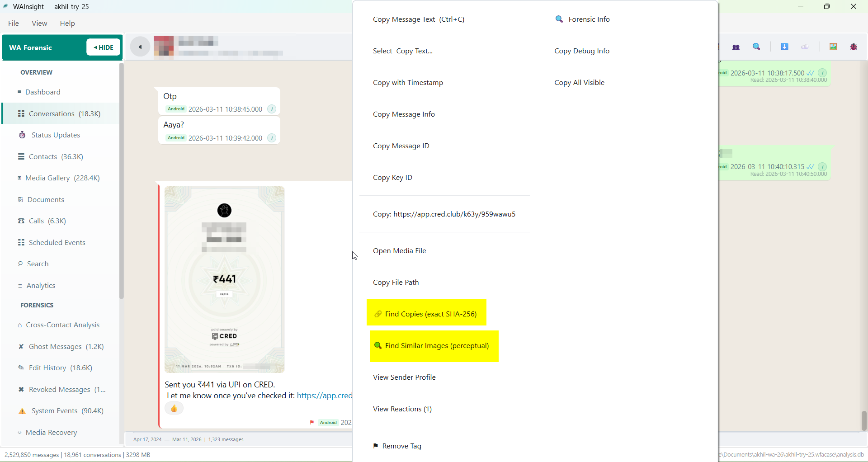Open the picture media toolbar icon
The width and height of the screenshot is (868, 462).
833,47
